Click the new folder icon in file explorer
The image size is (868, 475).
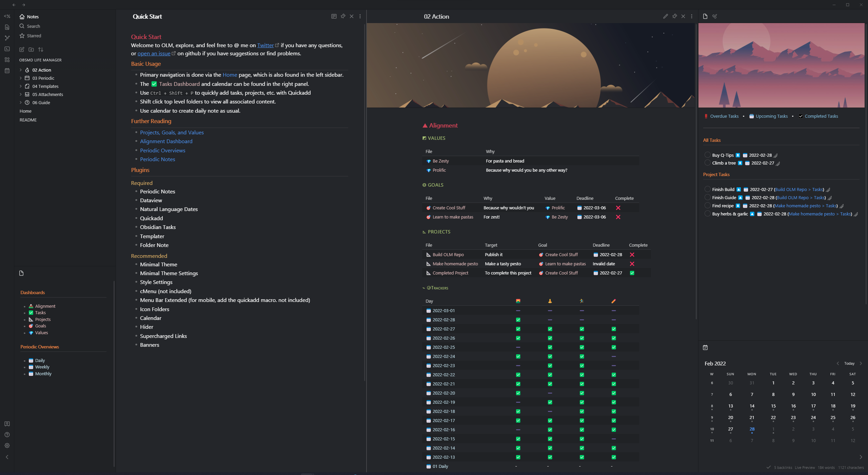click(31, 50)
